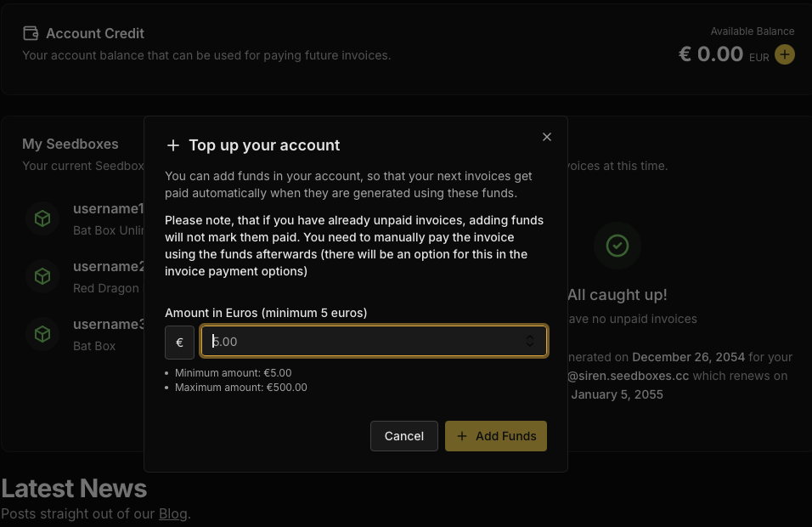
Task: Confirm with the Add Funds button
Action: [x=496, y=436]
